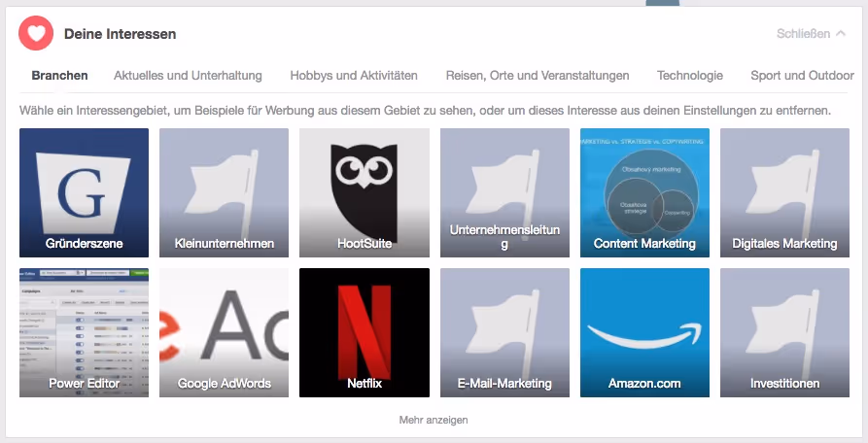Select the Technologie tab

point(690,75)
